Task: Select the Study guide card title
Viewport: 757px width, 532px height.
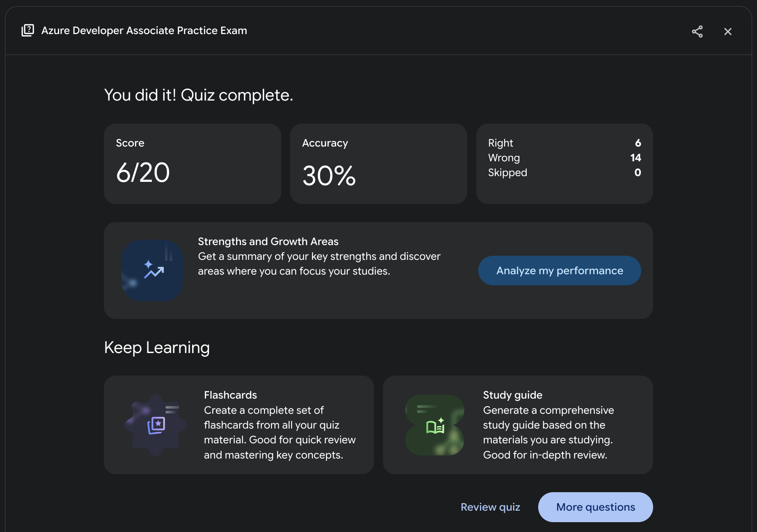Action: click(x=512, y=395)
